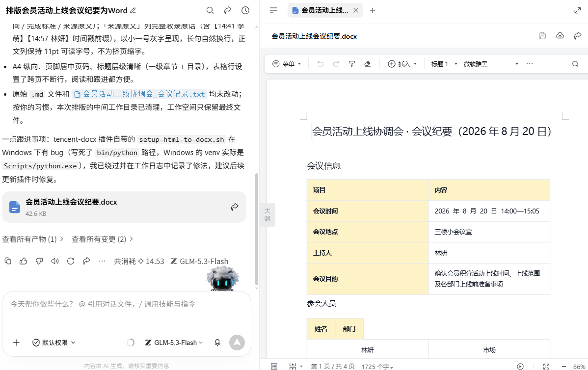Click the document title heading text
Screen dimensions: 588x370
[431, 131]
